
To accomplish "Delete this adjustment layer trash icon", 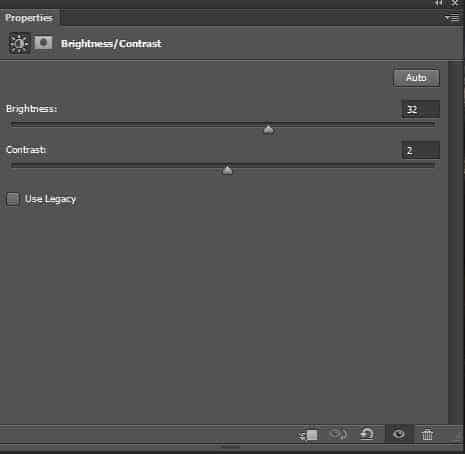I will point(427,434).
